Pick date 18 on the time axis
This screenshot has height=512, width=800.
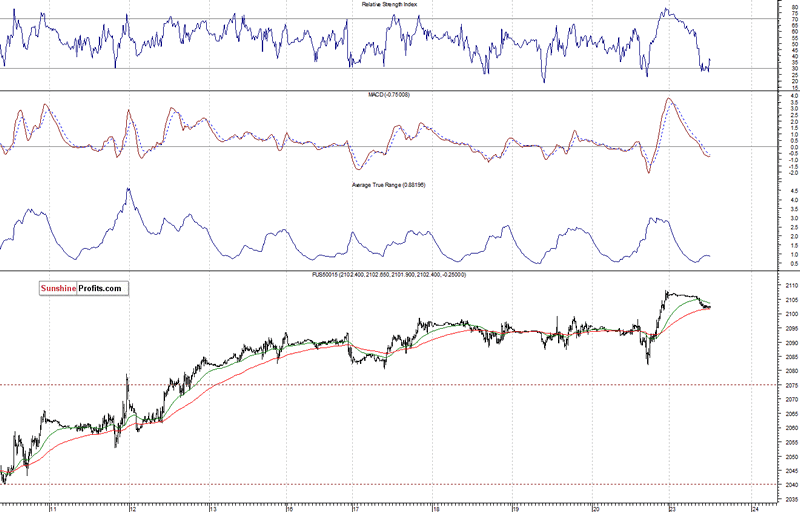[x=435, y=506]
